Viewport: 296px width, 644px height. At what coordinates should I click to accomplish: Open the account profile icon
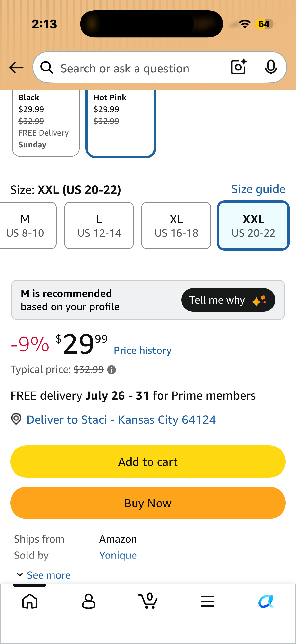click(89, 601)
